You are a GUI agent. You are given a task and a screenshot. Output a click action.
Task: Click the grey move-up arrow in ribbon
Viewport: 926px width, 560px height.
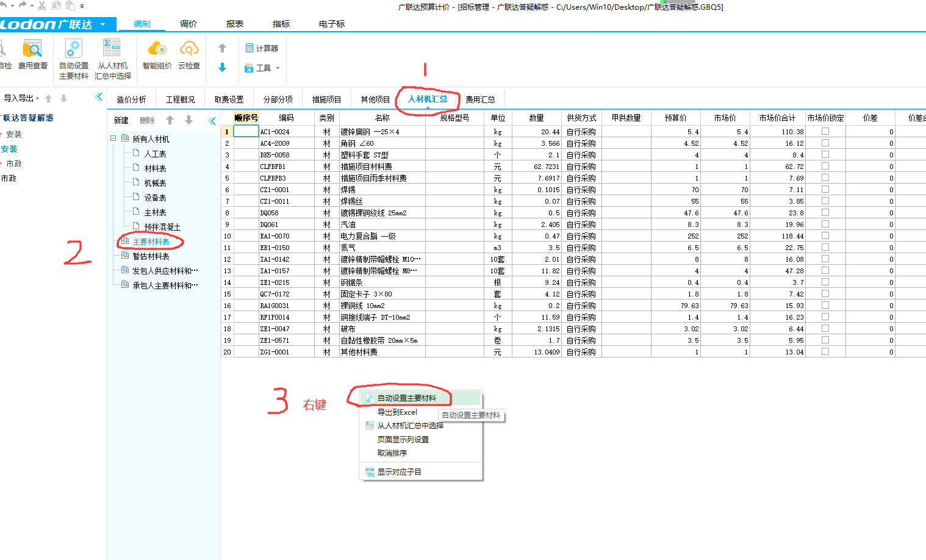tap(222, 48)
